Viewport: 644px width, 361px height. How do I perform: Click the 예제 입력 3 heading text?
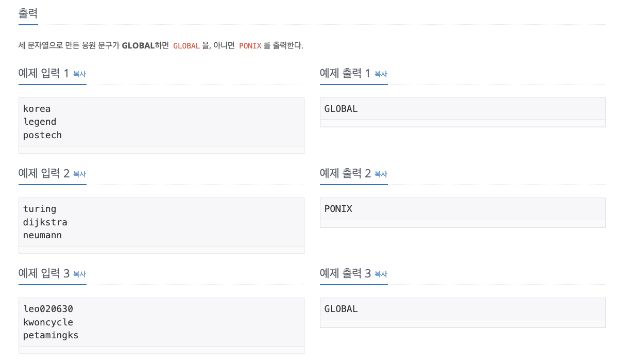(44, 274)
